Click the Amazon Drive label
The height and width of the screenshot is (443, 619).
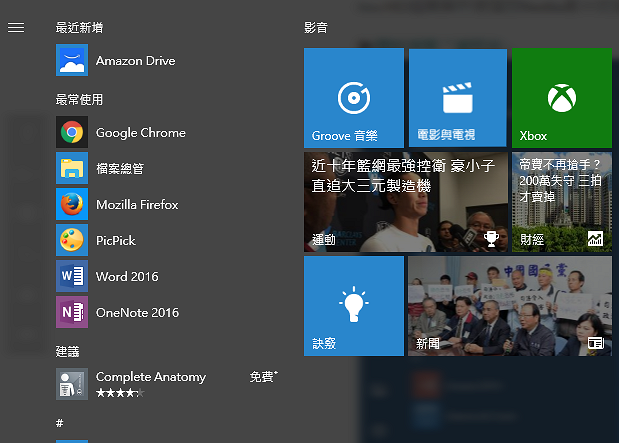pyautogui.click(x=135, y=61)
